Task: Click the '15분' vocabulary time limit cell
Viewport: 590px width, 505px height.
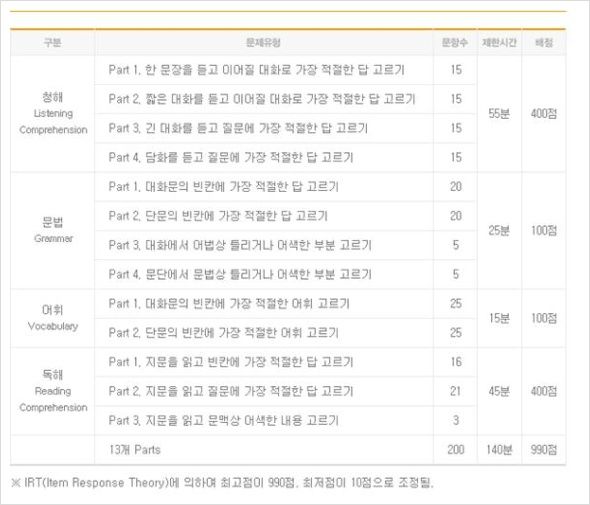Action: [499, 318]
